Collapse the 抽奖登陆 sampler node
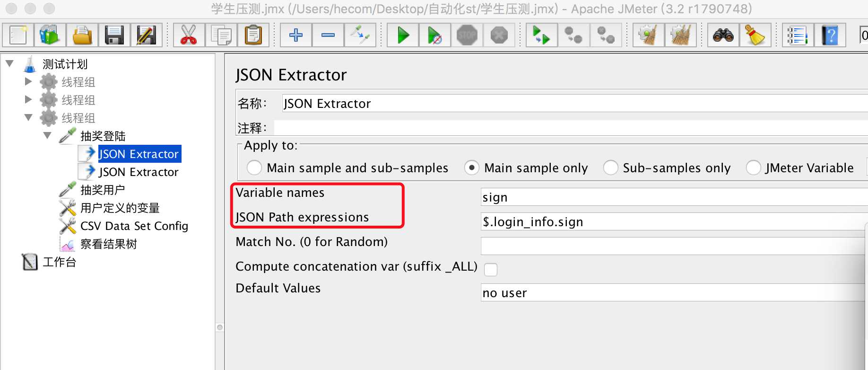Screen dimensions: 868x370 (x=47, y=135)
